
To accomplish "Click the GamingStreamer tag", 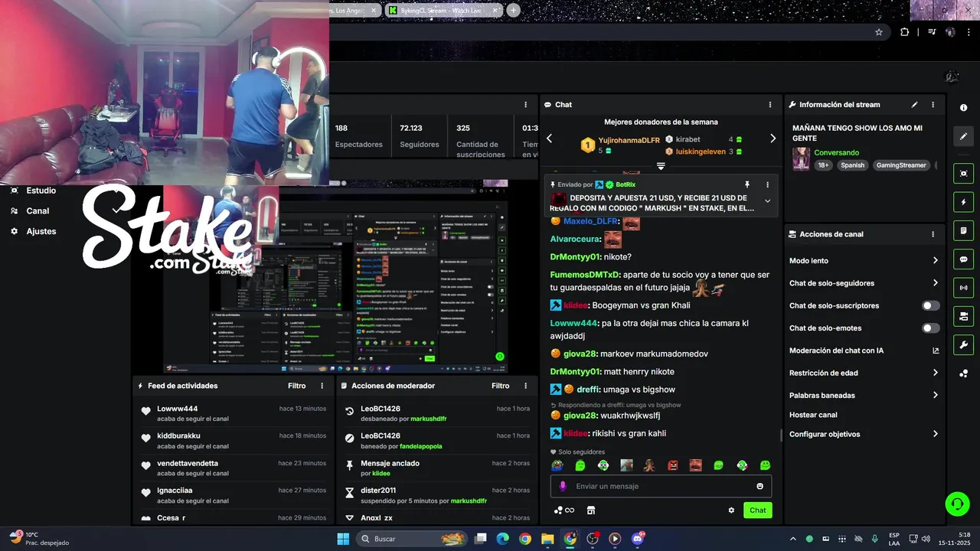I will click(x=901, y=165).
